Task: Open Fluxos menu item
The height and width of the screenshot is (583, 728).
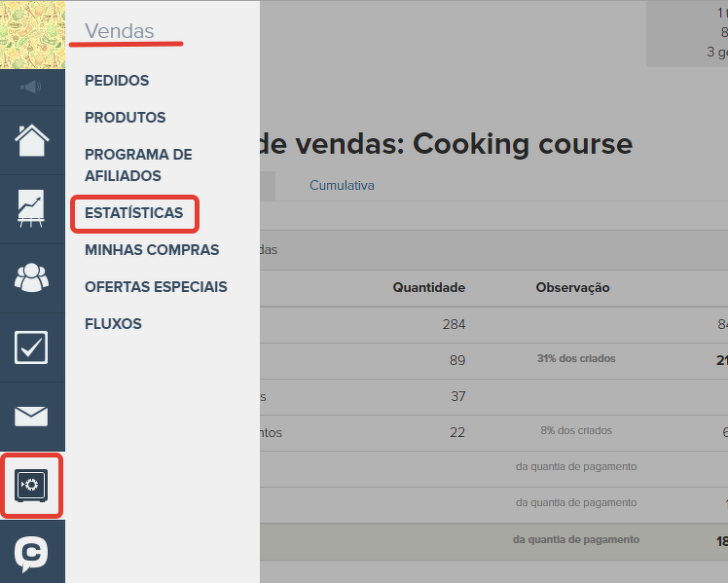Action: [113, 324]
